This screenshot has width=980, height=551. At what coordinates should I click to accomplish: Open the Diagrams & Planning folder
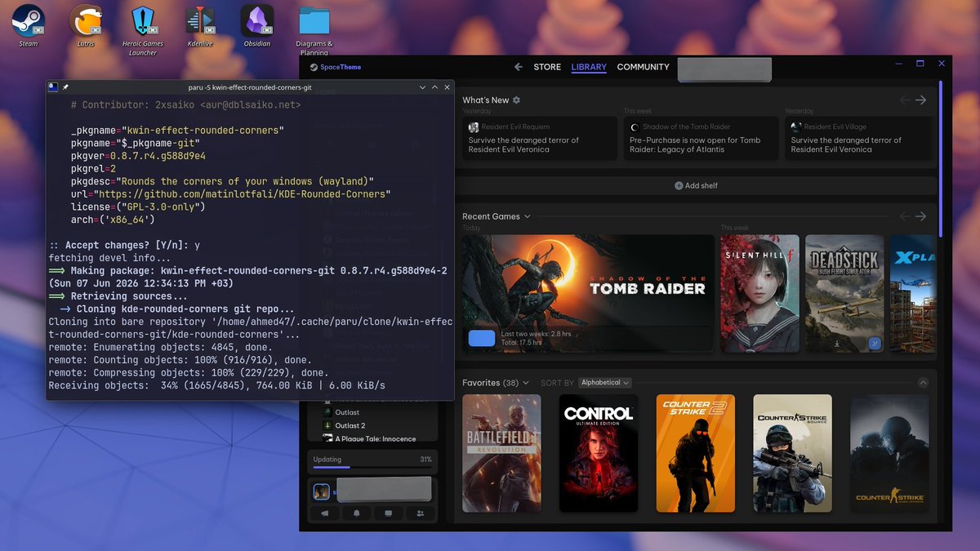click(314, 29)
